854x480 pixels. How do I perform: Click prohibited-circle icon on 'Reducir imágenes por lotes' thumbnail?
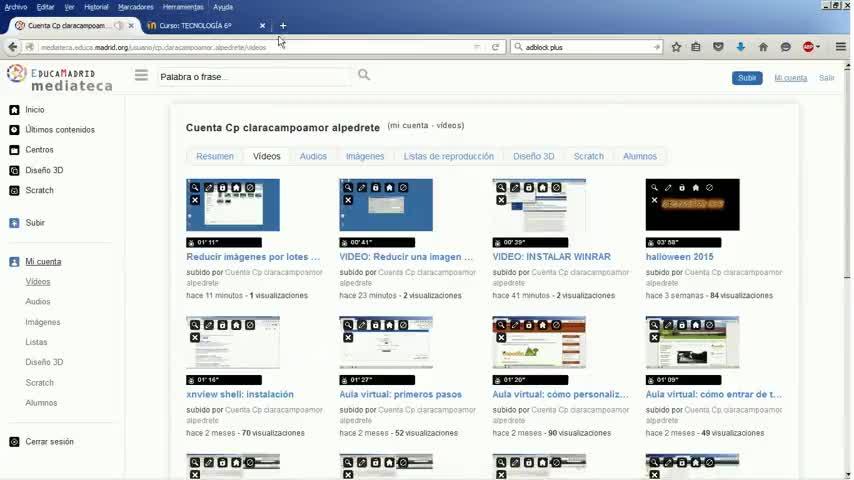point(250,187)
